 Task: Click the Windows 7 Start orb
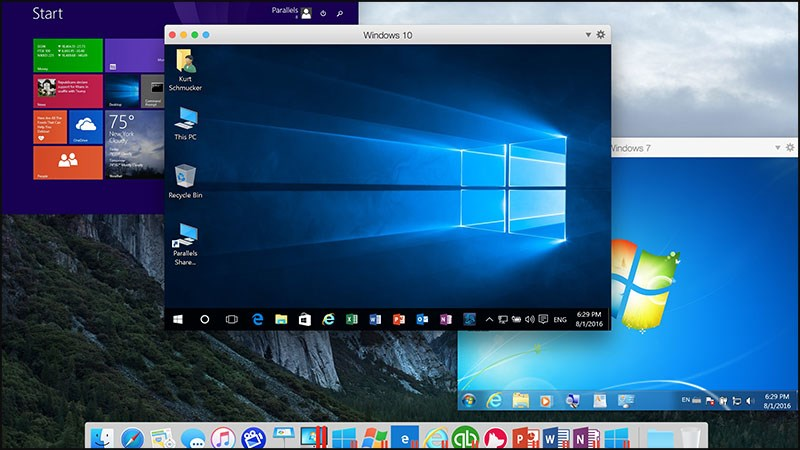click(x=469, y=400)
